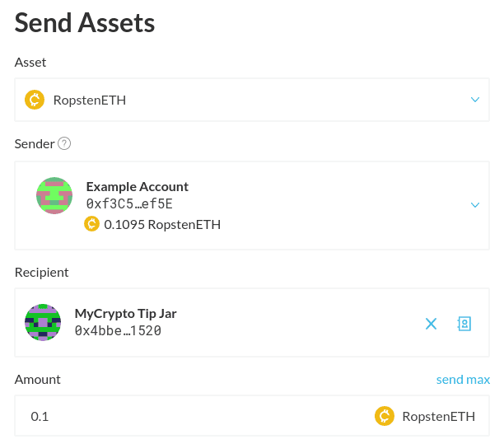Click the Recipient label
Screen dimensions: 504x444
(41, 273)
